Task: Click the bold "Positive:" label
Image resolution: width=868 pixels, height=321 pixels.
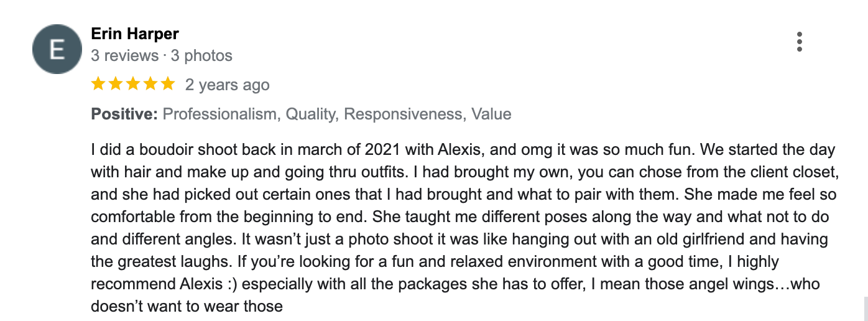Action: pos(124,114)
